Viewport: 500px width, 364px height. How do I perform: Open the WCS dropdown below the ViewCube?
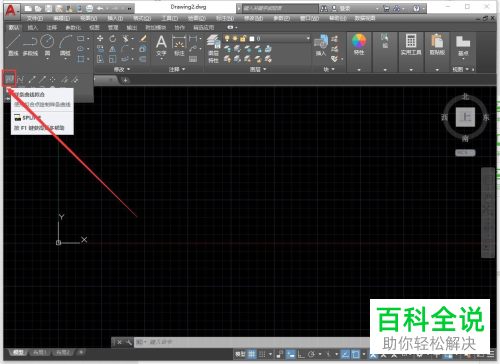pyautogui.click(x=465, y=153)
